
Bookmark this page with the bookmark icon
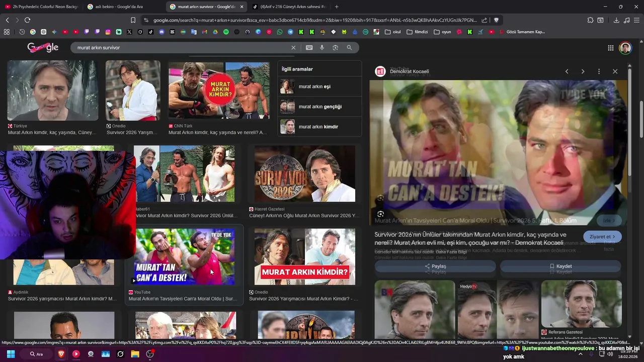pos(133,20)
